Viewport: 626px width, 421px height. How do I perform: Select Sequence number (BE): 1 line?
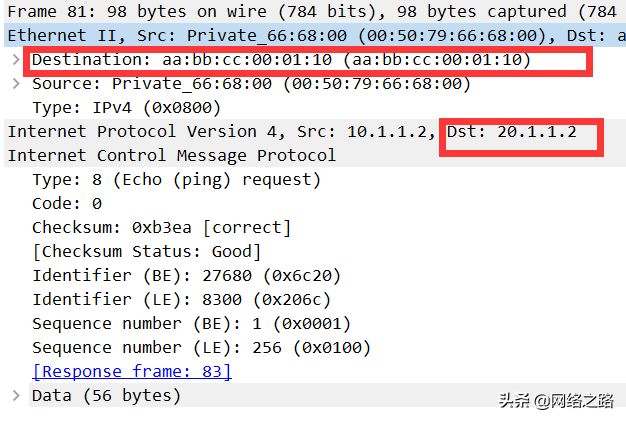coord(192,324)
